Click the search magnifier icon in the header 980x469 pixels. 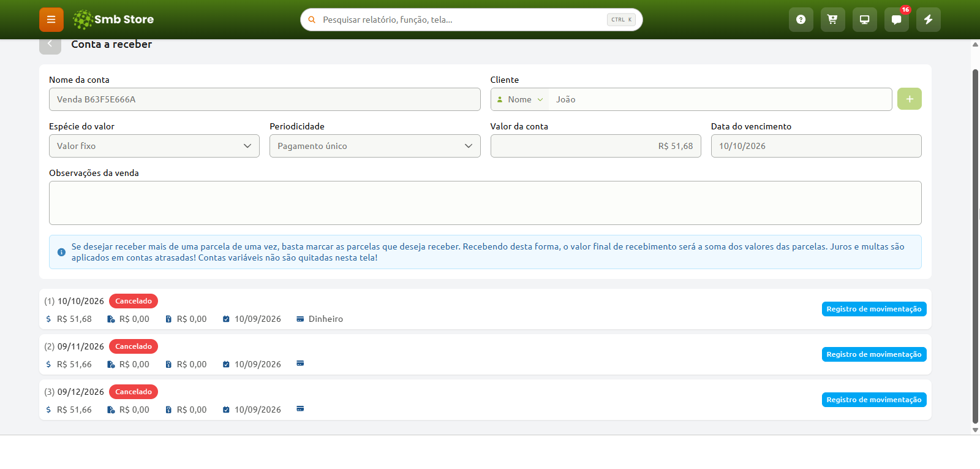[x=312, y=20]
